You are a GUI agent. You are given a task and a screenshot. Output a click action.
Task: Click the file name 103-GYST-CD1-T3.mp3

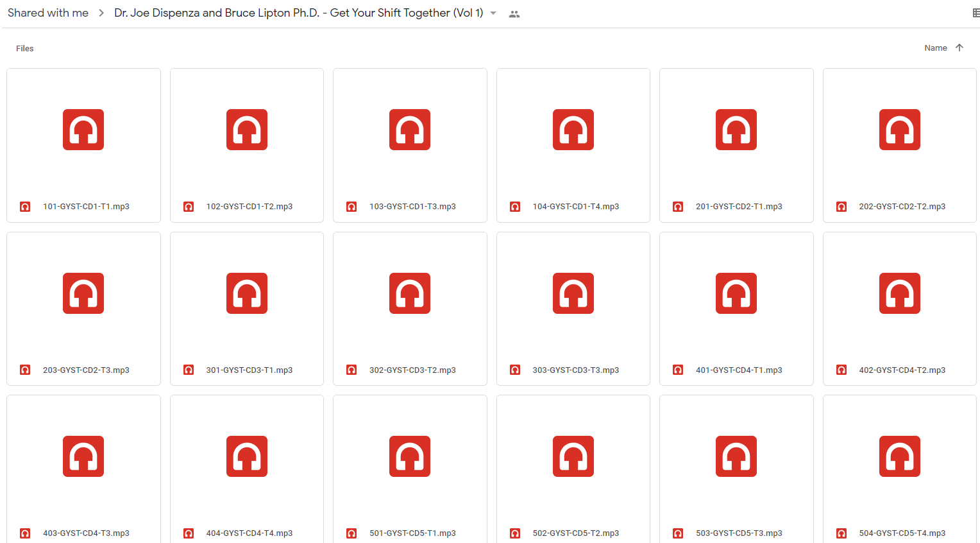click(x=412, y=207)
